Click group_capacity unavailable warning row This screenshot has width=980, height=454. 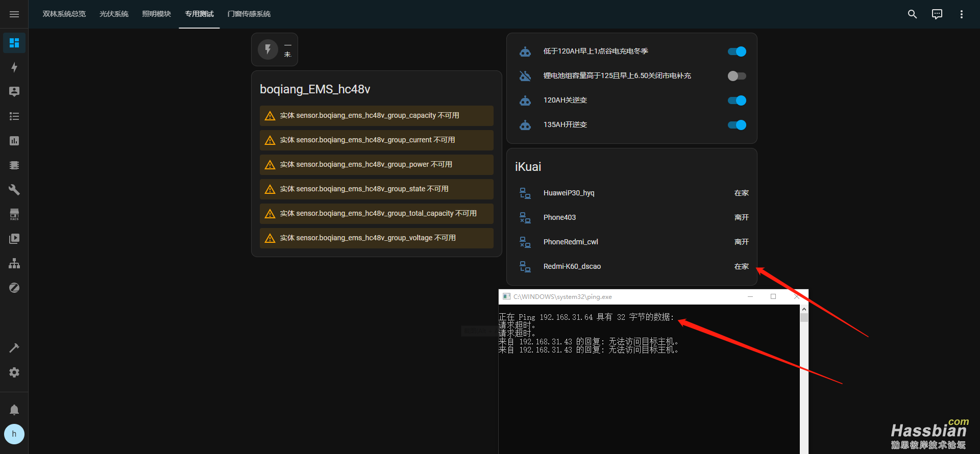377,116
